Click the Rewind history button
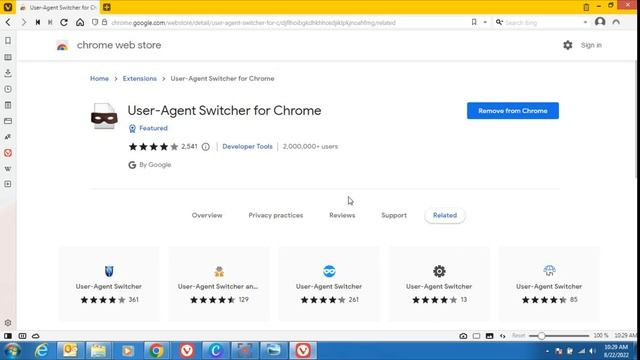This screenshot has width=640, height=360. click(38, 22)
